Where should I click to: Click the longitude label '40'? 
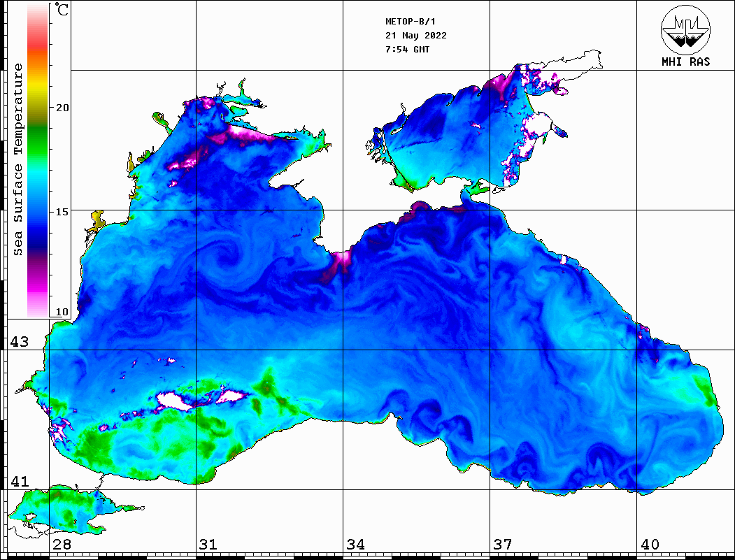(x=650, y=544)
